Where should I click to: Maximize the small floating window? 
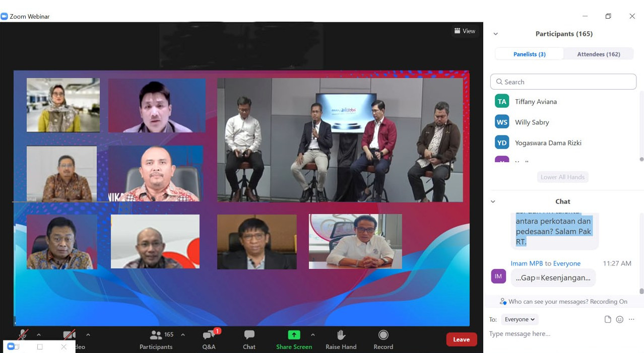(40, 346)
